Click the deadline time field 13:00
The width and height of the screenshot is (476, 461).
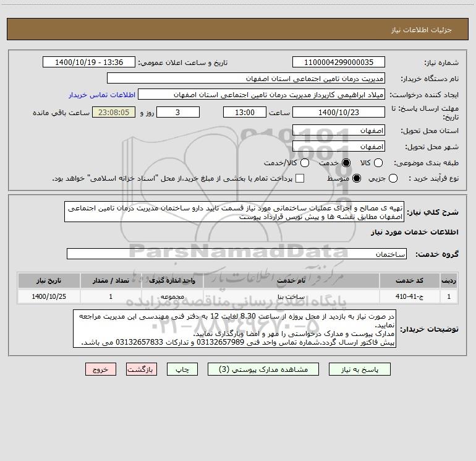[245, 112]
